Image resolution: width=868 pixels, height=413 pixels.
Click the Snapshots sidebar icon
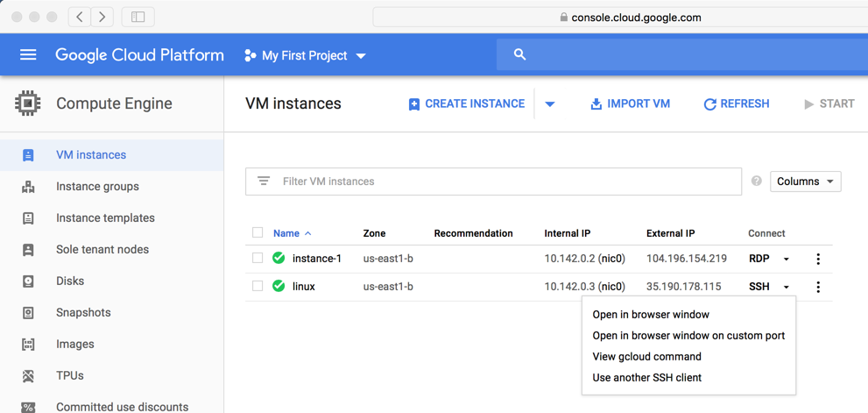(x=28, y=313)
